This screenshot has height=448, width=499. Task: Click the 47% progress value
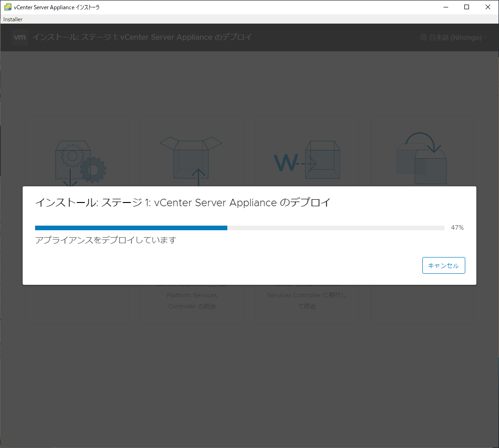(457, 227)
